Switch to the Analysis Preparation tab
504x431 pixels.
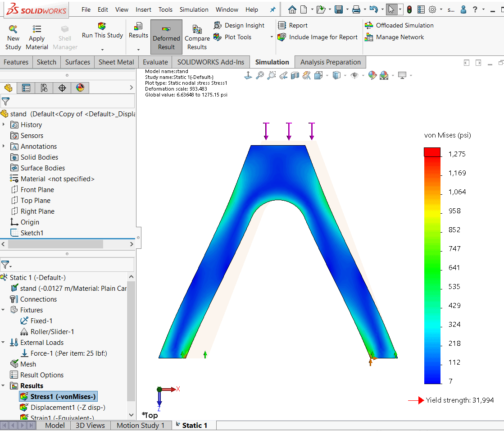[330, 62]
